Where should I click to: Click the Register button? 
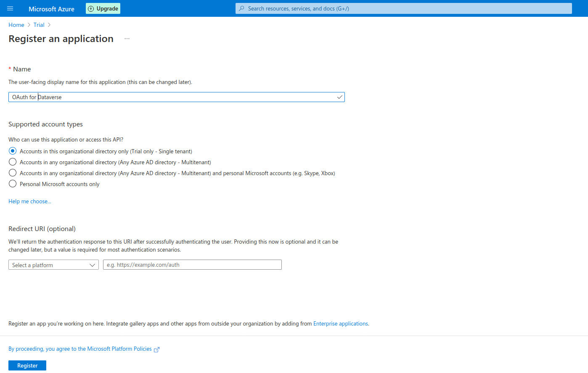(x=27, y=365)
